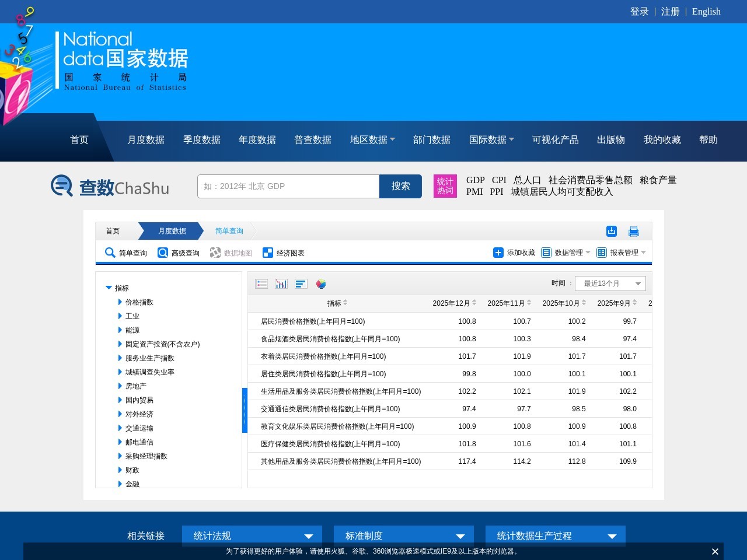Screen dimensions: 747x560
Task: Click the 首页 breadcrumb link
Action: point(113,231)
